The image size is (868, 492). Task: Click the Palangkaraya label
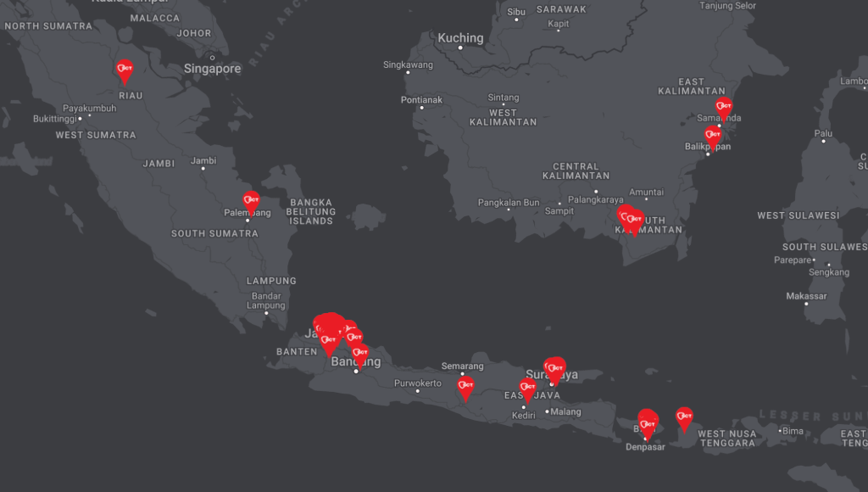596,199
